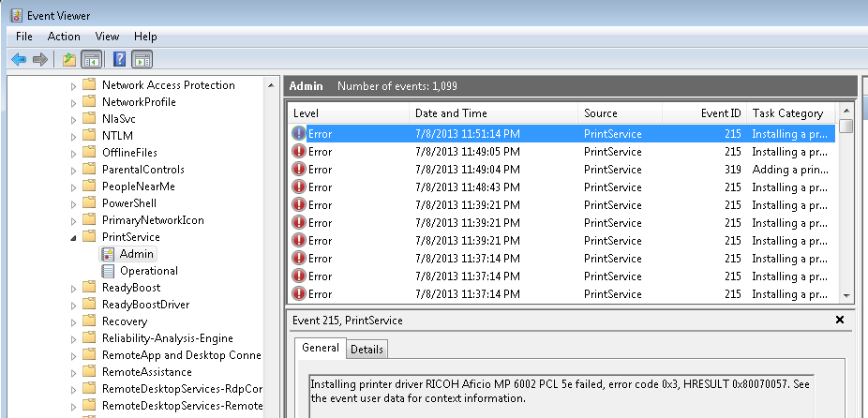Close the Event 215 preview pane
This screenshot has height=418, width=868.
pos(840,320)
